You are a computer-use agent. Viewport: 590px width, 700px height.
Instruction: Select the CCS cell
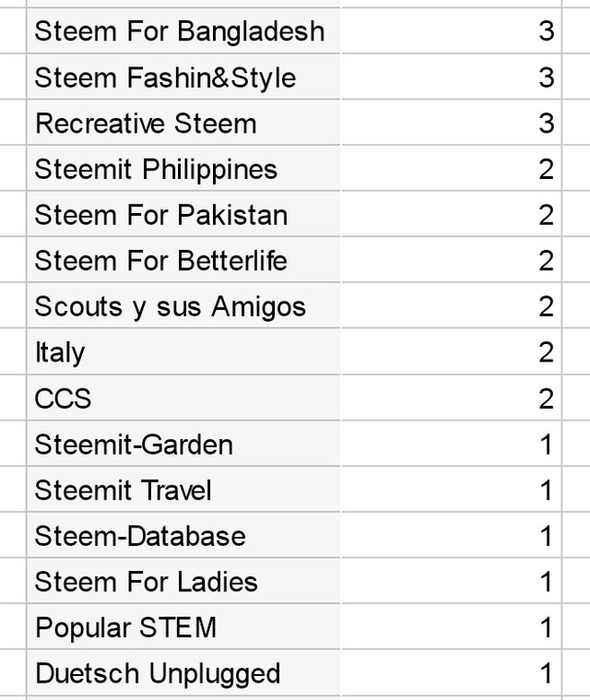[183, 398]
